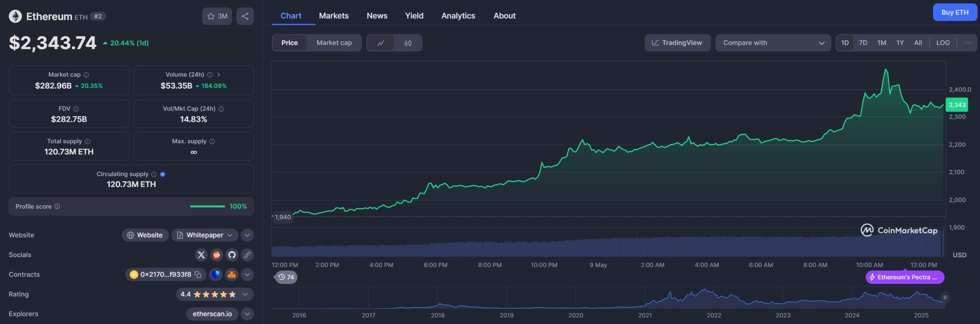Show Total supply info icon
The image size is (980, 324).
click(87, 142)
